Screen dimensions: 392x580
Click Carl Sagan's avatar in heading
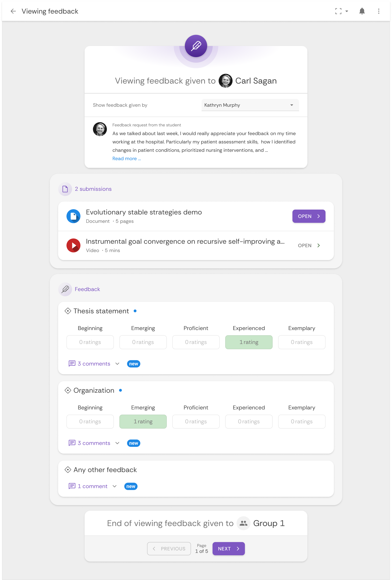click(x=225, y=81)
